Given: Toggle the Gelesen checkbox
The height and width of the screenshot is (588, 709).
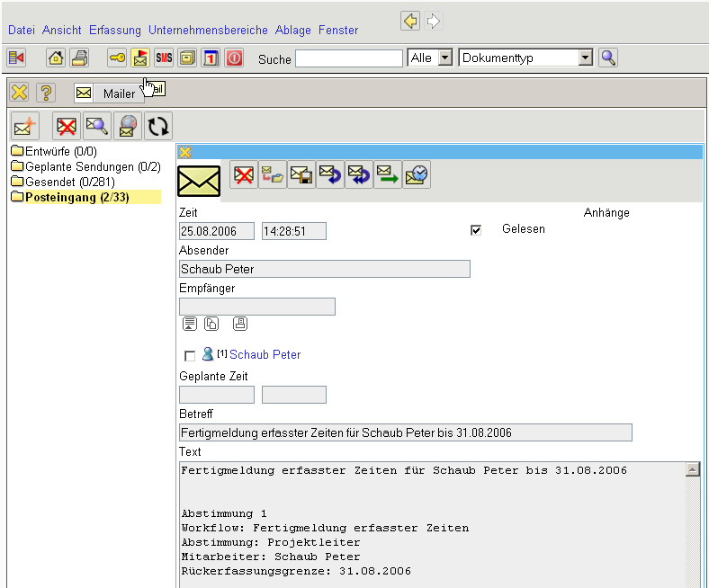Looking at the screenshot, I should click(476, 230).
